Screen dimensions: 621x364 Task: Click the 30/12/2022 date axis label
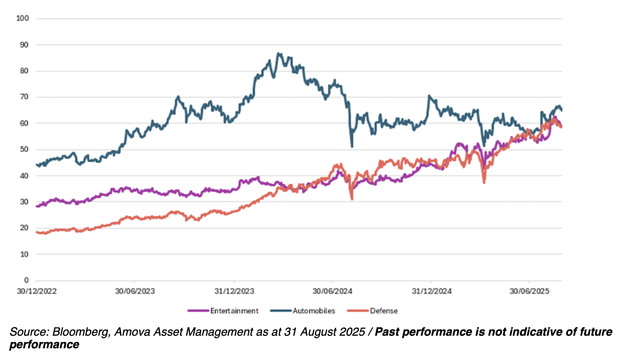coord(37,291)
